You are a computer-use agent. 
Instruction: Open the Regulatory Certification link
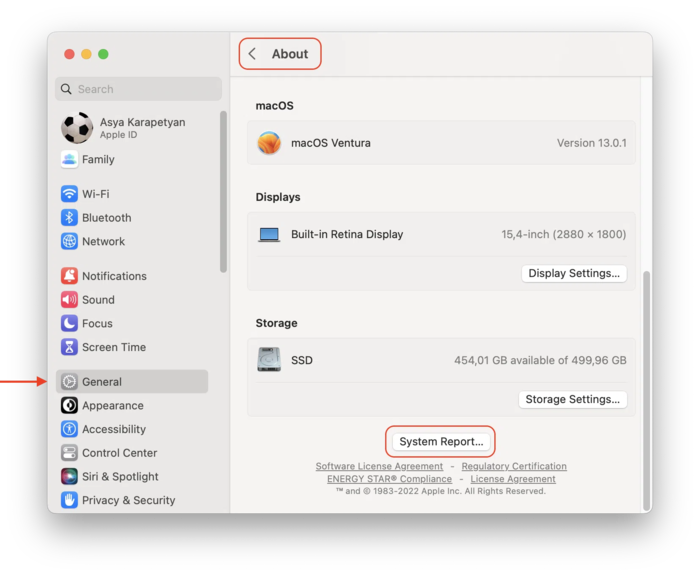click(514, 467)
